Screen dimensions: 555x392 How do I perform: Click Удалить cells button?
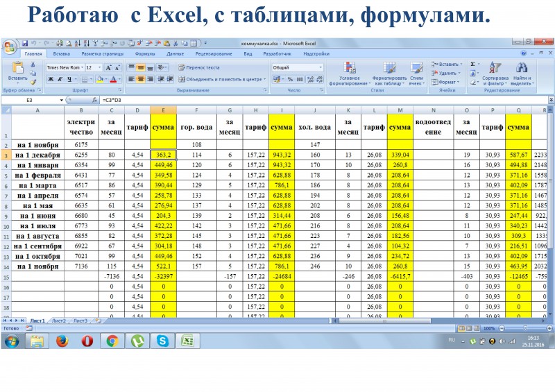[445, 74]
